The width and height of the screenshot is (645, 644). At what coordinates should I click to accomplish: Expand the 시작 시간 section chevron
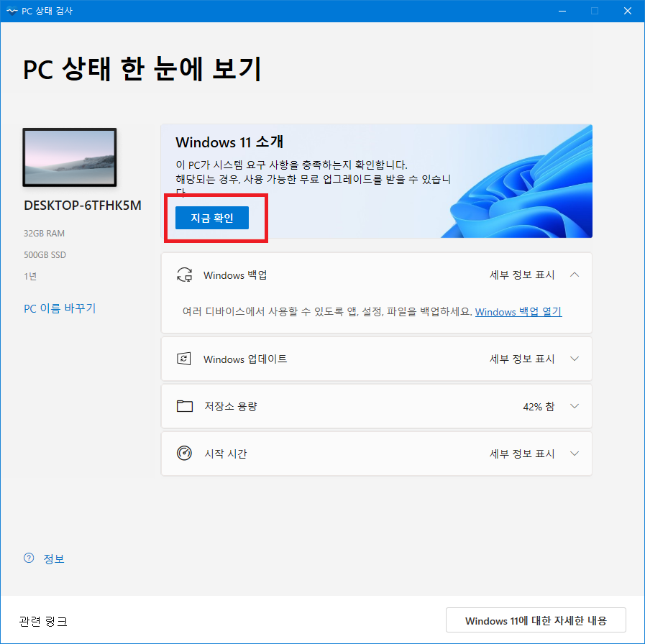[575, 454]
